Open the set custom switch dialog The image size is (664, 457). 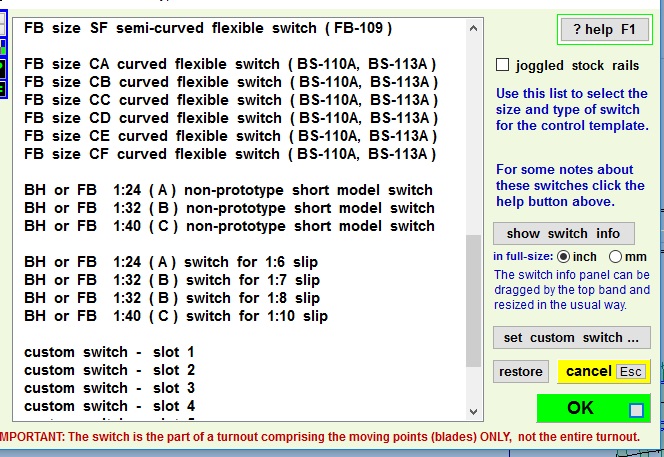coord(571,338)
